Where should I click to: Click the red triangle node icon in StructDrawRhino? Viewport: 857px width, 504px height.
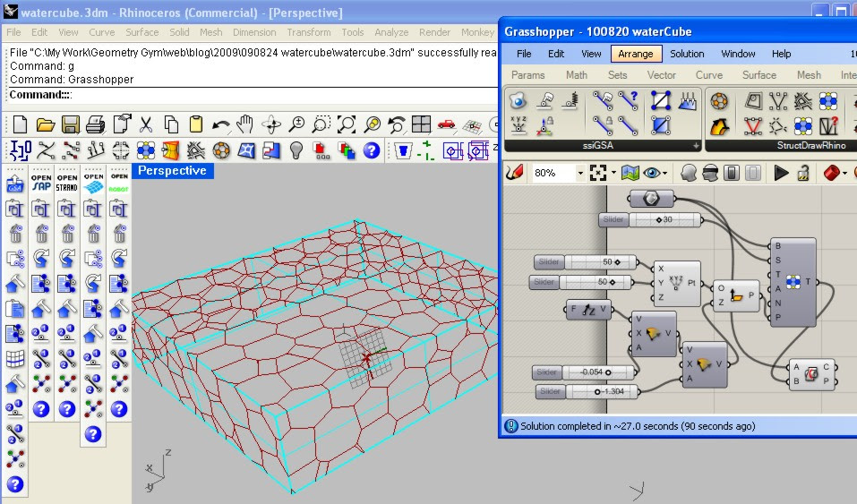[x=753, y=126]
